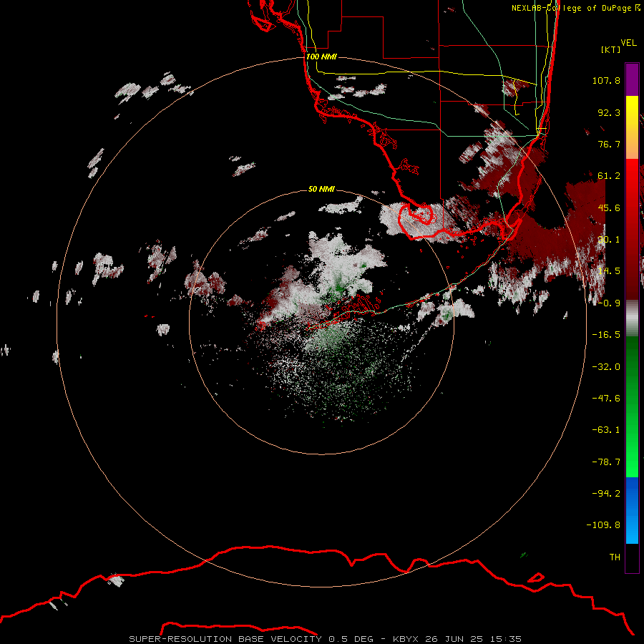Select the -16.5 velocity scale value
The width and height of the screenshot is (644, 644).
pos(606,335)
